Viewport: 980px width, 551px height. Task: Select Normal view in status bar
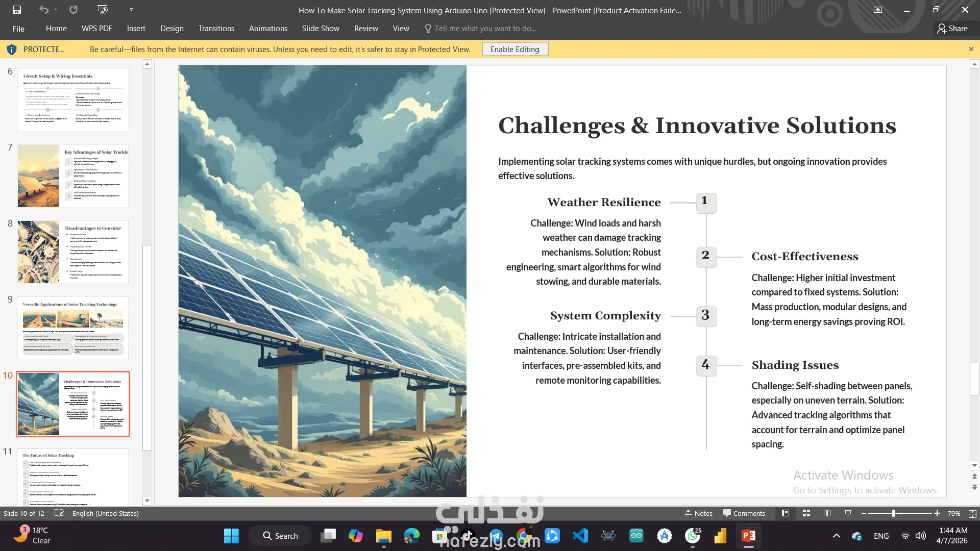tap(786, 513)
